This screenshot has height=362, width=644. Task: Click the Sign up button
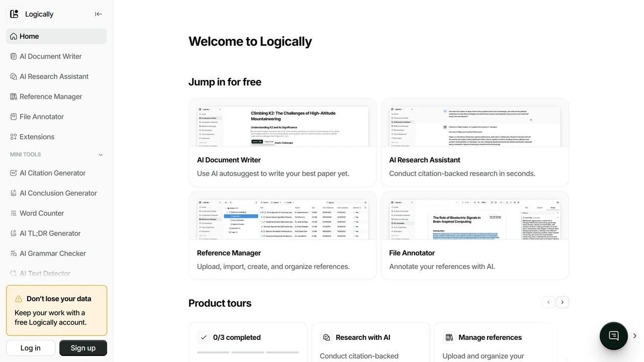(x=83, y=348)
